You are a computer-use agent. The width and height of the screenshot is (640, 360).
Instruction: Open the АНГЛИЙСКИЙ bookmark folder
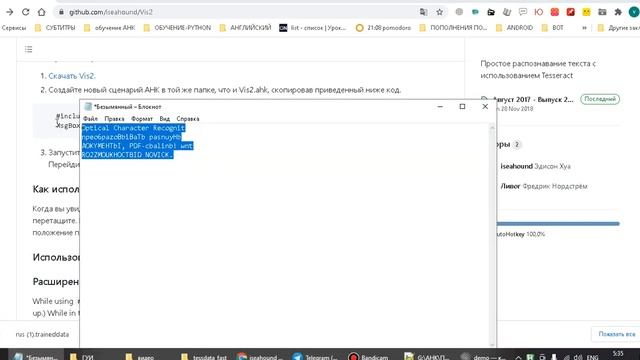pos(245,28)
